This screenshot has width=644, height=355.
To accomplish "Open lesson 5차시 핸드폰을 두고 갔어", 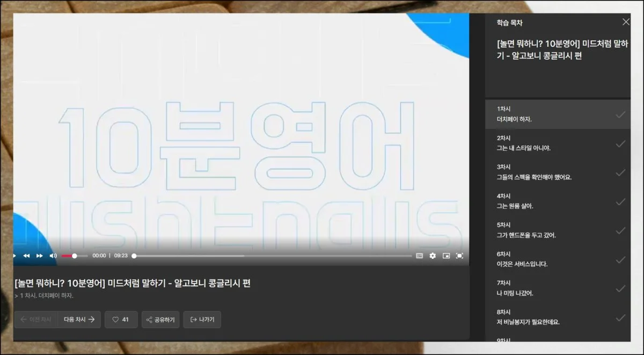I will pyautogui.click(x=553, y=230).
